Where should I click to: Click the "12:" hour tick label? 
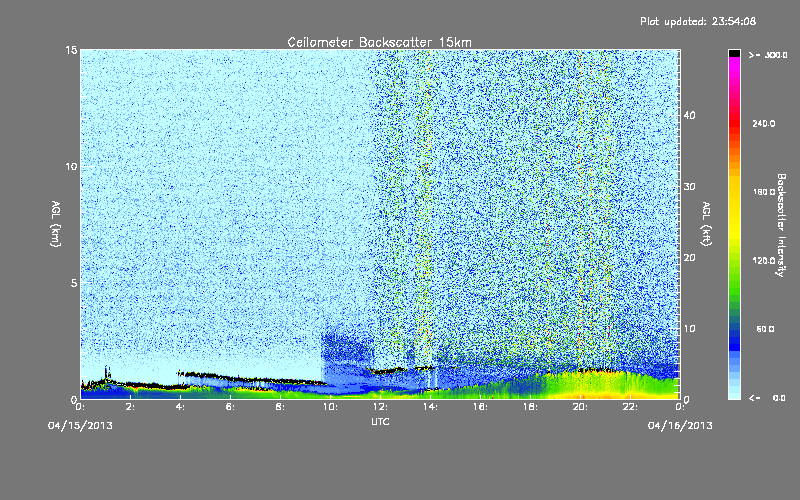(x=380, y=407)
